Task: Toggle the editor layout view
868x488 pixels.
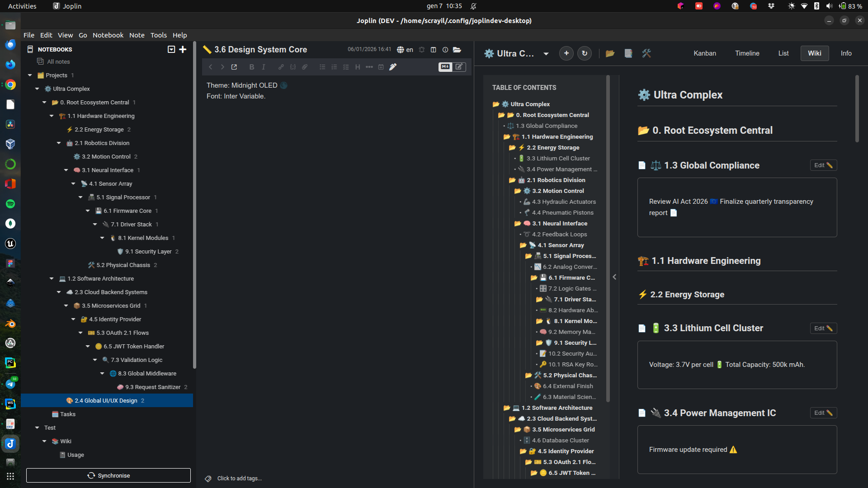Action: point(434,50)
